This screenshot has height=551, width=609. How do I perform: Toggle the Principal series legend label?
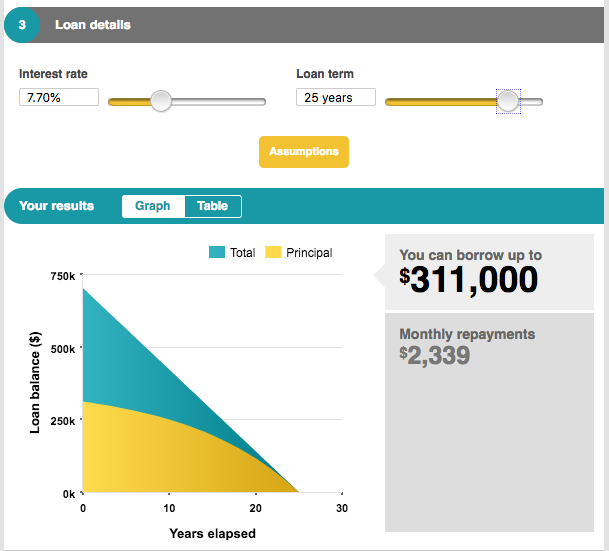pos(309,253)
